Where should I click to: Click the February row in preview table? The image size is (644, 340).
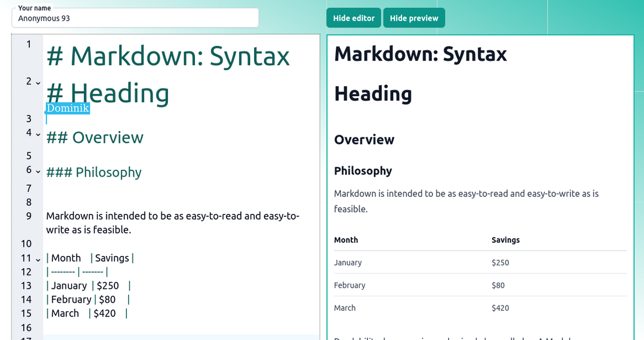350,285
